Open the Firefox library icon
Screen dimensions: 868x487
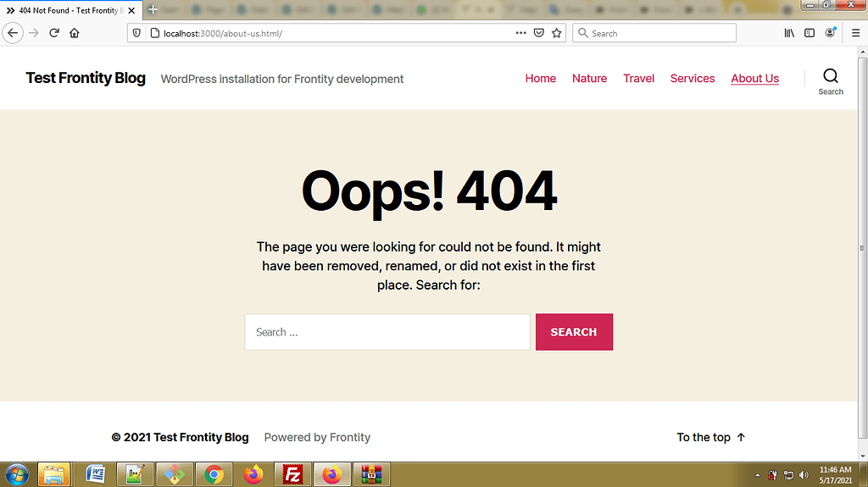pyautogui.click(x=789, y=33)
